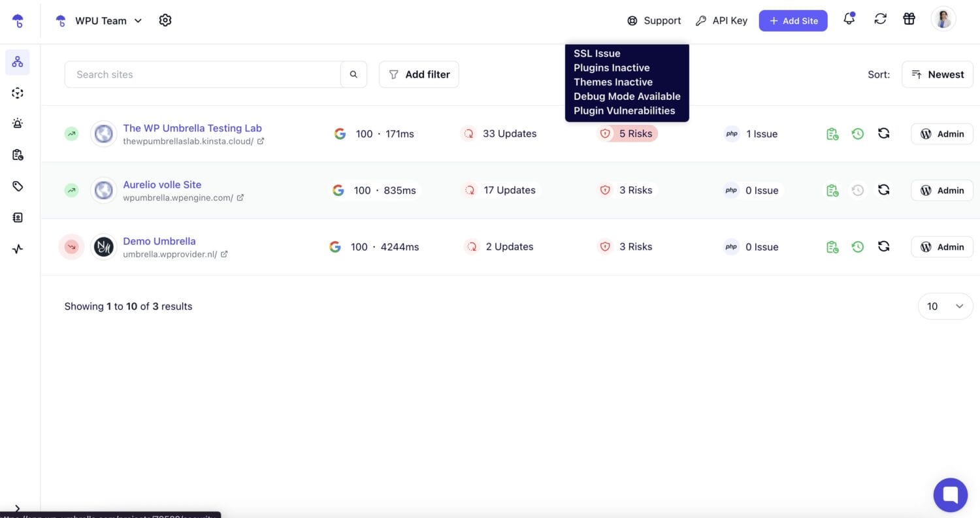980x518 pixels.
Task: Click the backup history icon for Demo Umbrella
Action: click(x=858, y=247)
